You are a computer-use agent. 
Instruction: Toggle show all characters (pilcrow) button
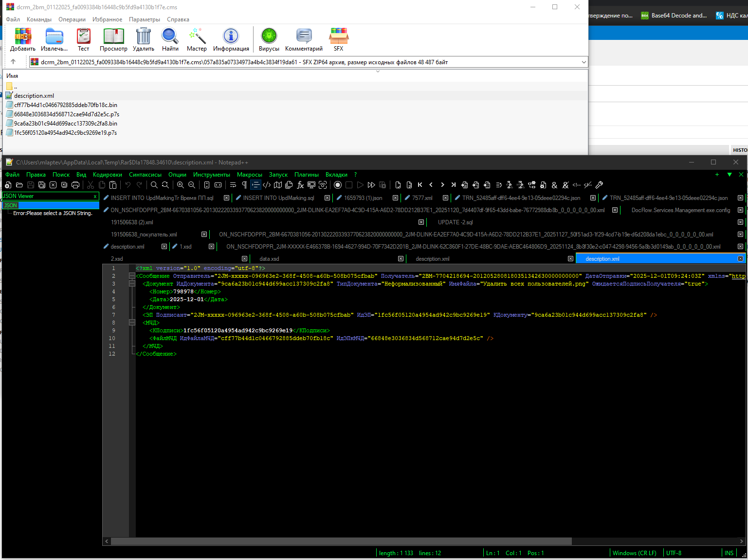click(244, 185)
